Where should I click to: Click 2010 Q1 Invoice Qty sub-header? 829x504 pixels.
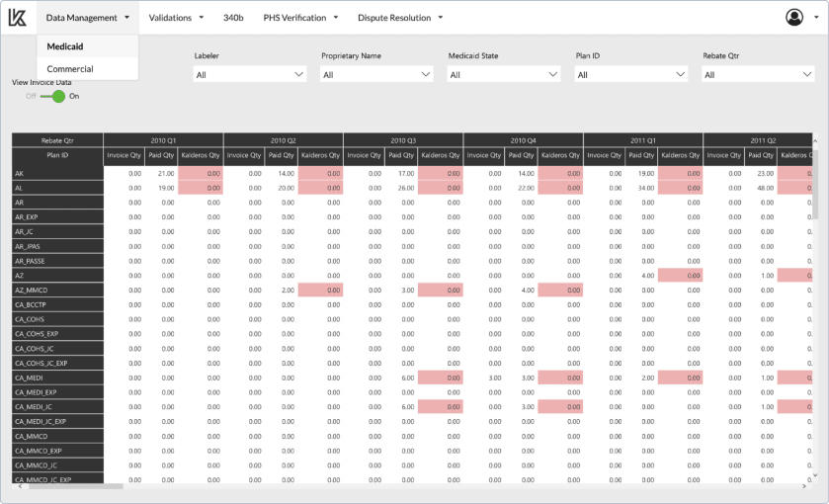tap(124, 155)
